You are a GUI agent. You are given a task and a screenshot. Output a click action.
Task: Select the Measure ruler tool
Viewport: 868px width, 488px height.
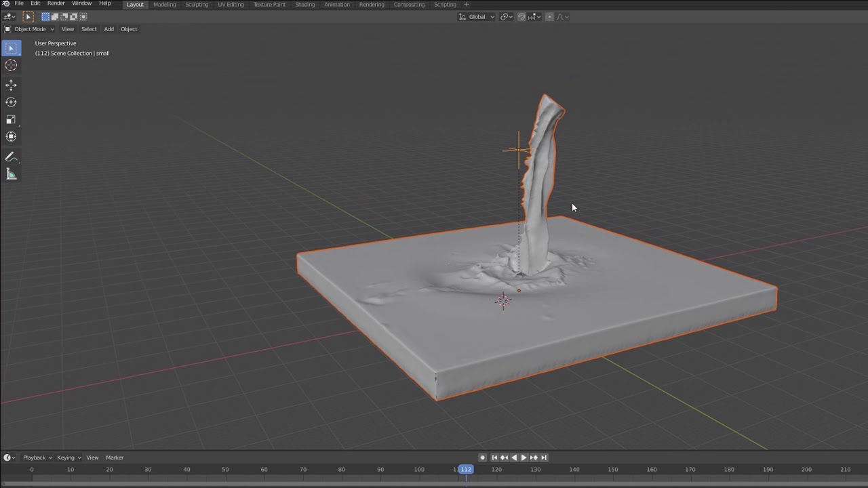click(11, 175)
